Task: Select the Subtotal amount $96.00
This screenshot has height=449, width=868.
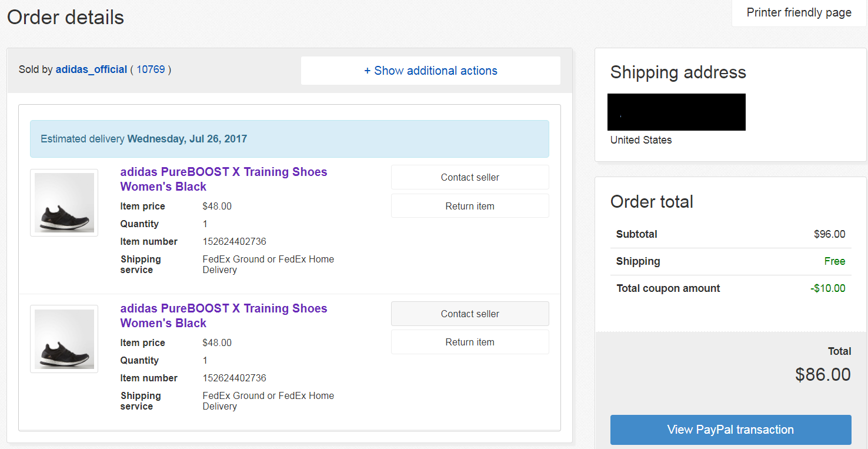Action: [x=829, y=234]
